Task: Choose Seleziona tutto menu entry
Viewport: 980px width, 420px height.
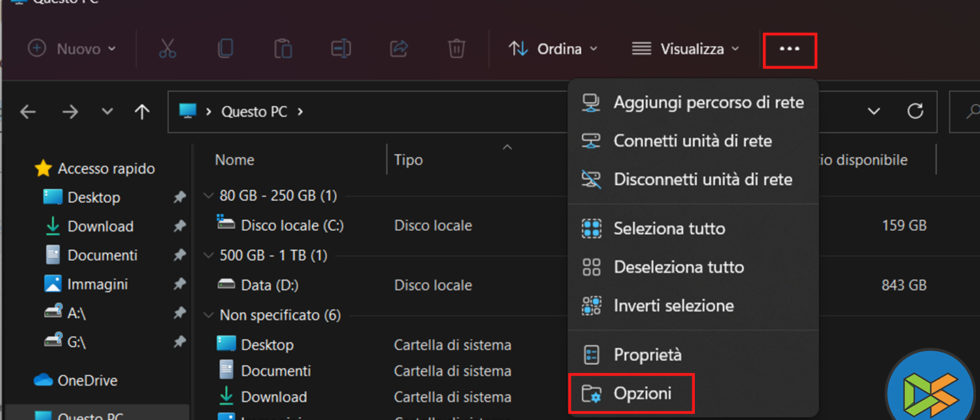Action: click(669, 229)
